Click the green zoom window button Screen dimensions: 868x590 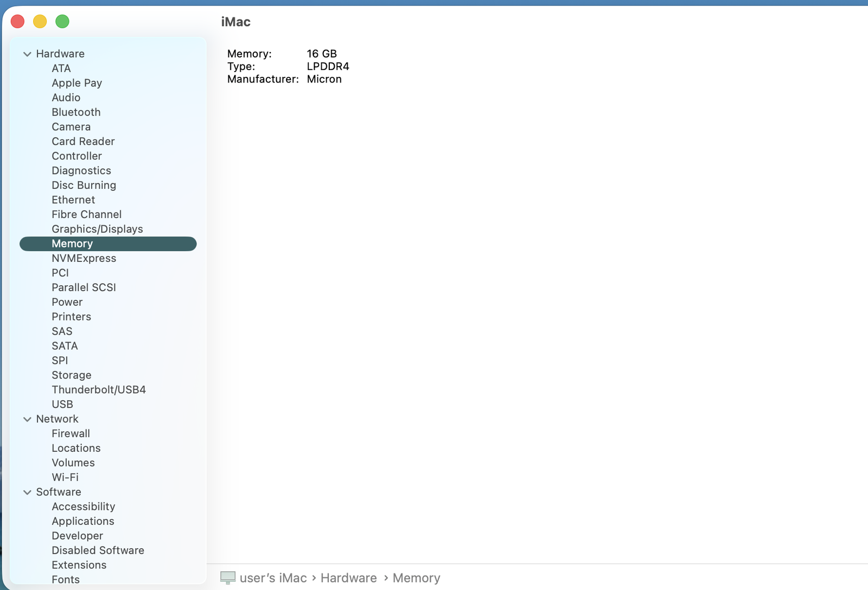click(62, 22)
